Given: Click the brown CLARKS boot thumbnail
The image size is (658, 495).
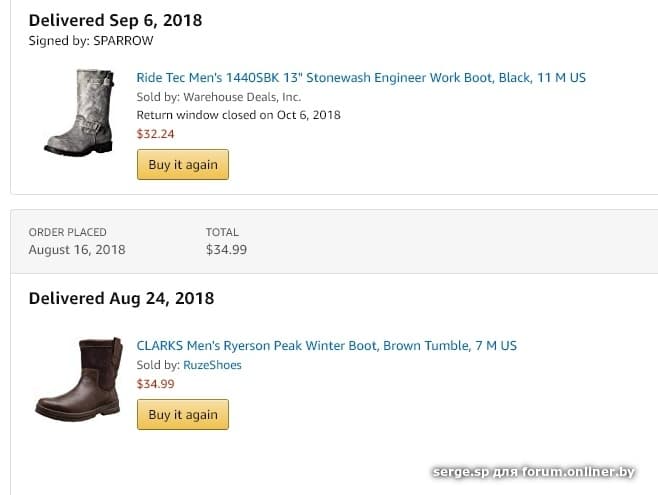Looking at the screenshot, I should tap(78, 380).
